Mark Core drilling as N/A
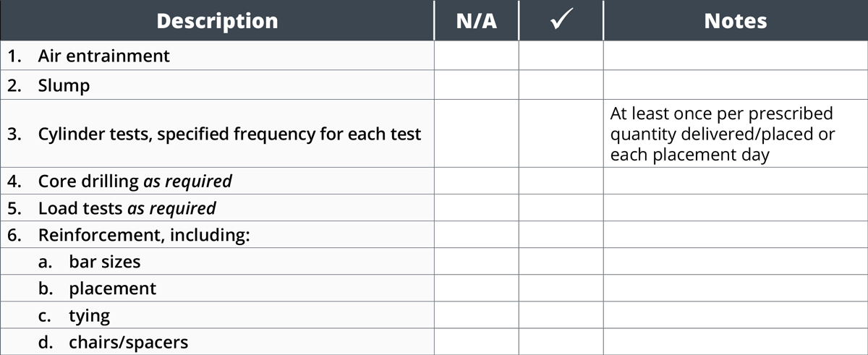The height and width of the screenshot is (355, 868). [x=477, y=181]
